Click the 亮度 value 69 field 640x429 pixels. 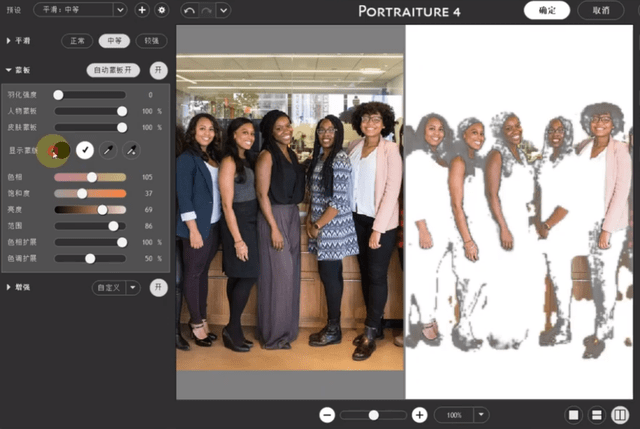[x=149, y=210]
